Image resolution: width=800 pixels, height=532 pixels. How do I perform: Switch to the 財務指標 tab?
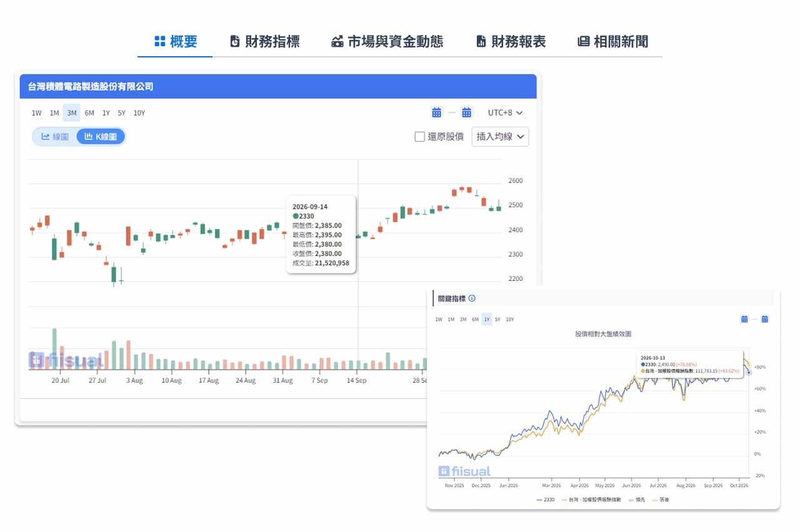click(264, 42)
